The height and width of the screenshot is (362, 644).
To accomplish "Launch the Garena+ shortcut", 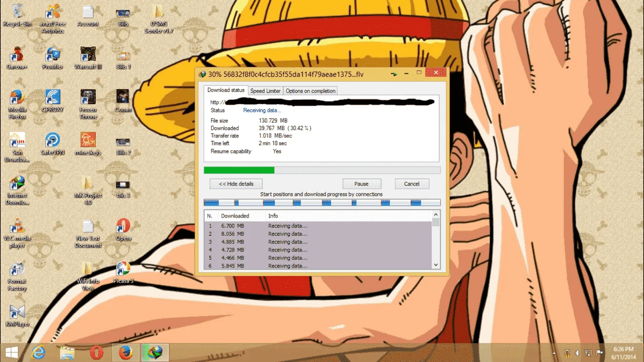I will [x=17, y=58].
